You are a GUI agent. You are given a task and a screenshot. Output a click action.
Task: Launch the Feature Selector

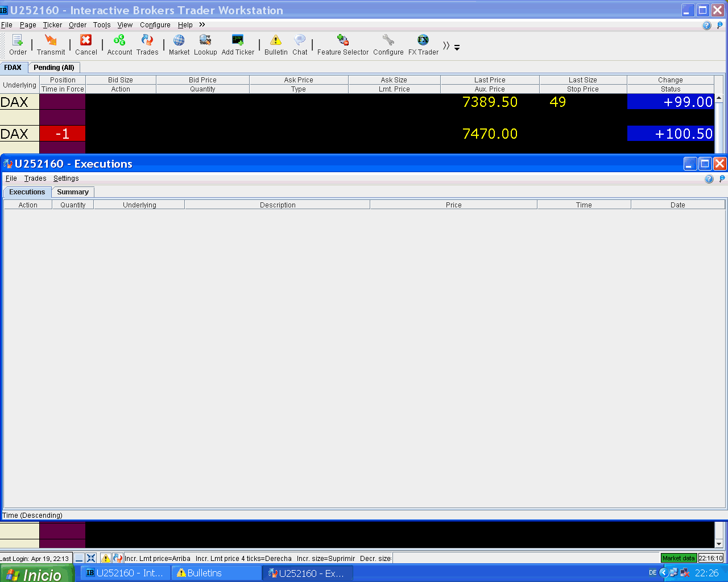(x=343, y=44)
